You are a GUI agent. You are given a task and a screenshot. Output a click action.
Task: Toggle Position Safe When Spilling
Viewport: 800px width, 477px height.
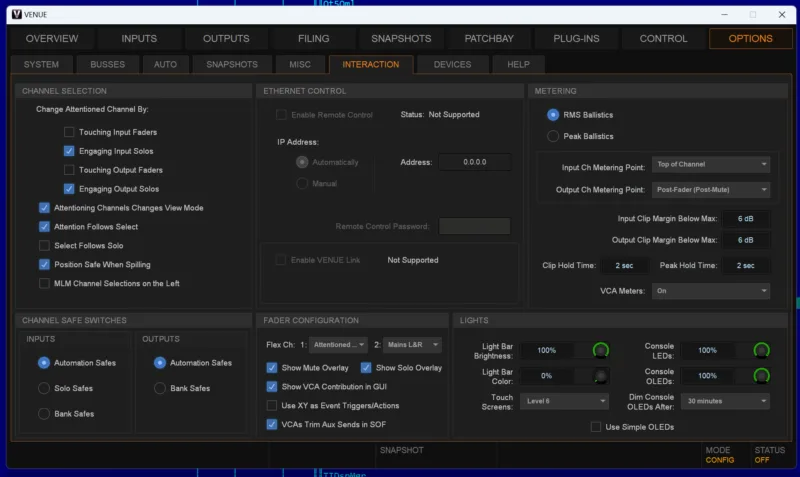coord(44,264)
